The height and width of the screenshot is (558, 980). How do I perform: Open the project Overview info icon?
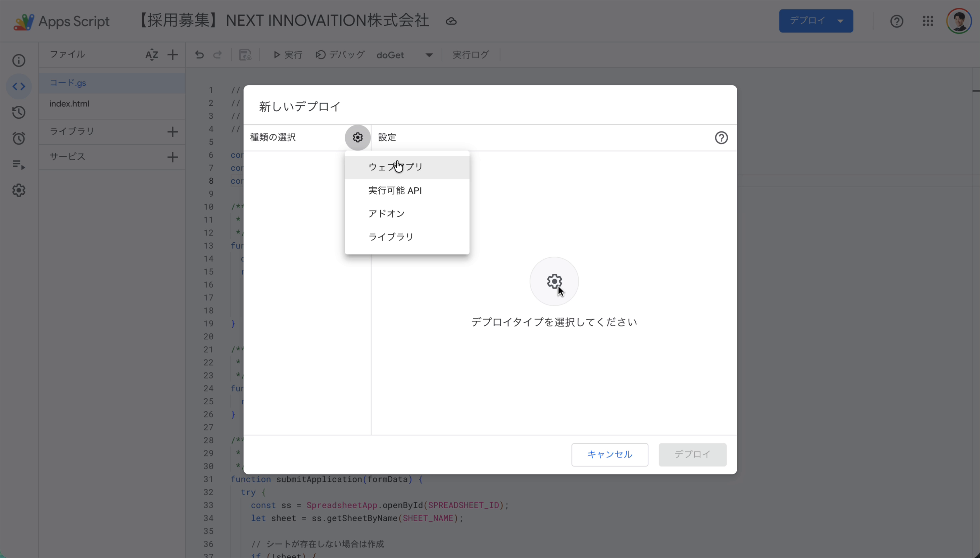click(19, 61)
